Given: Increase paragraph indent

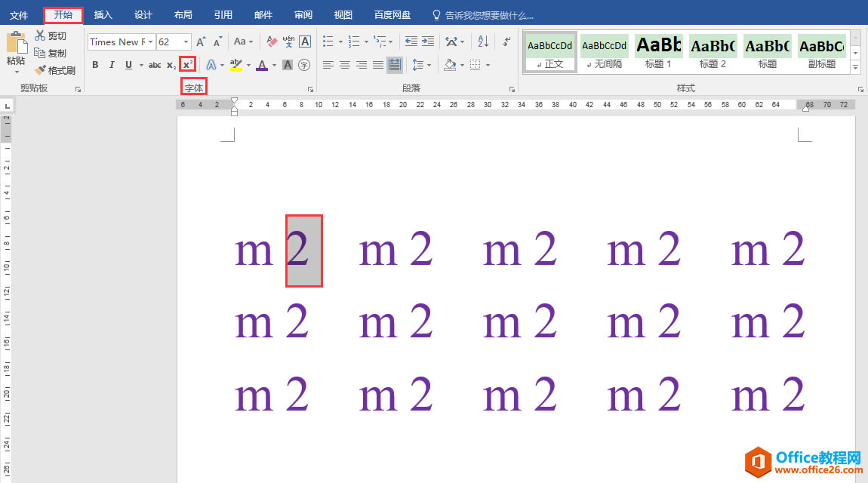Looking at the screenshot, I should coord(428,42).
